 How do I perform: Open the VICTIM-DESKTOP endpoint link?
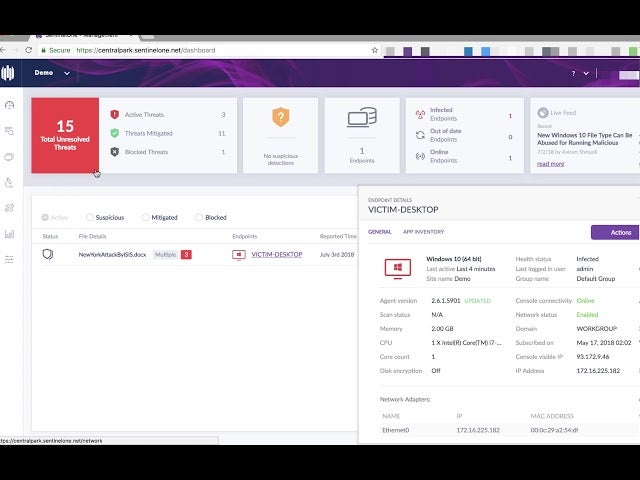pyautogui.click(x=276, y=254)
